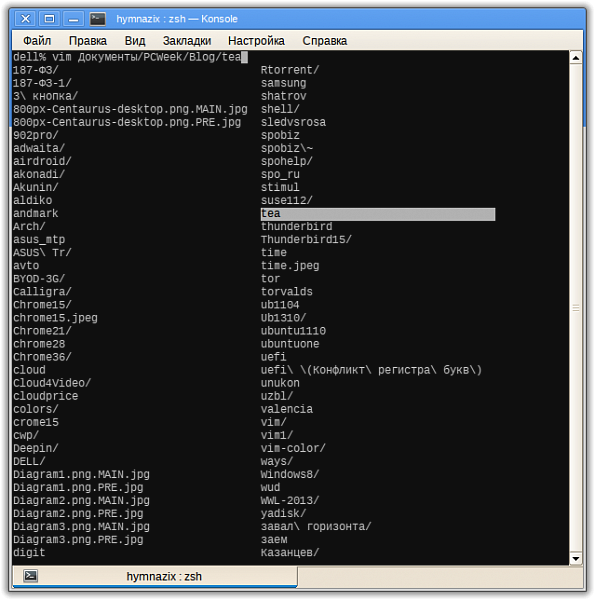Click the command line with vim Документы path
This screenshot has height=600, width=595.
coord(130,57)
